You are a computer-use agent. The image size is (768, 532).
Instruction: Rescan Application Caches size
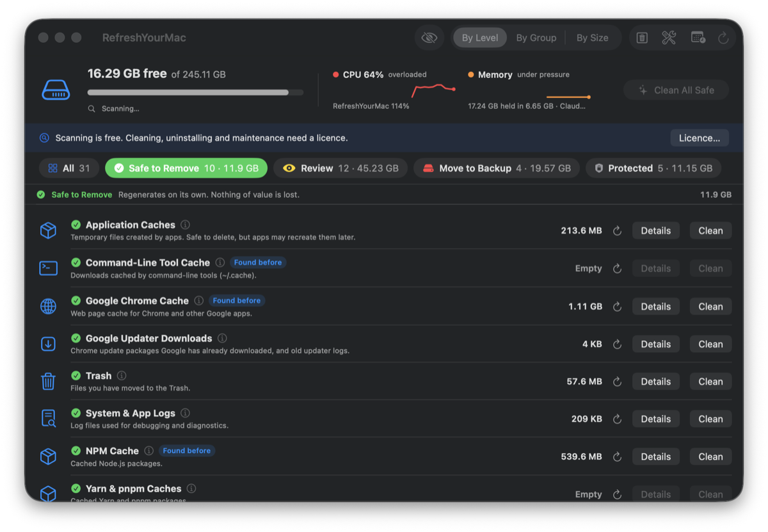617,231
